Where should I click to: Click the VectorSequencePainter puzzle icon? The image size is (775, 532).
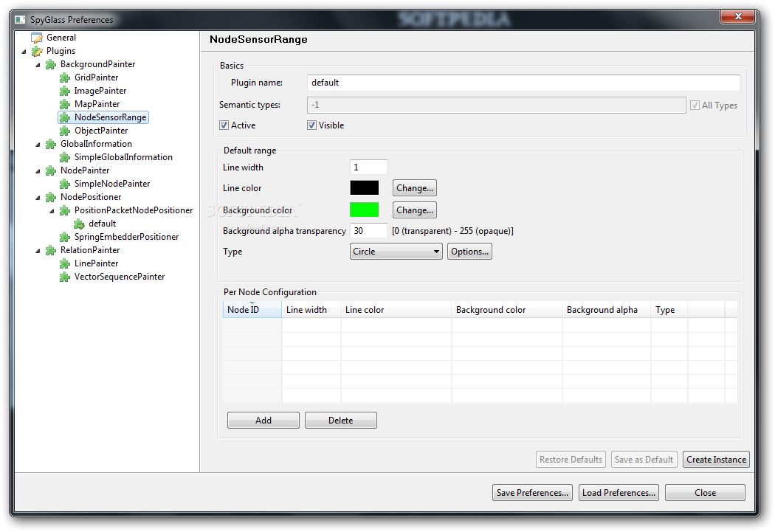(x=65, y=277)
